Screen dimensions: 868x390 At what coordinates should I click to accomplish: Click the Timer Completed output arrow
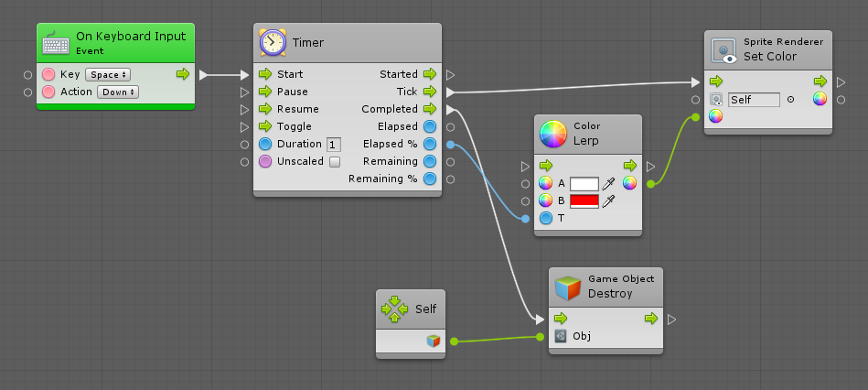430,109
